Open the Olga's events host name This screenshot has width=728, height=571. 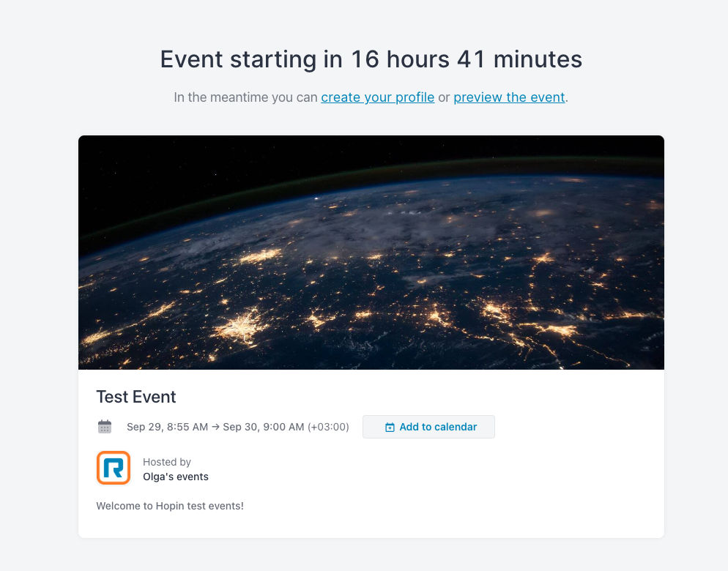[x=176, y=477]
